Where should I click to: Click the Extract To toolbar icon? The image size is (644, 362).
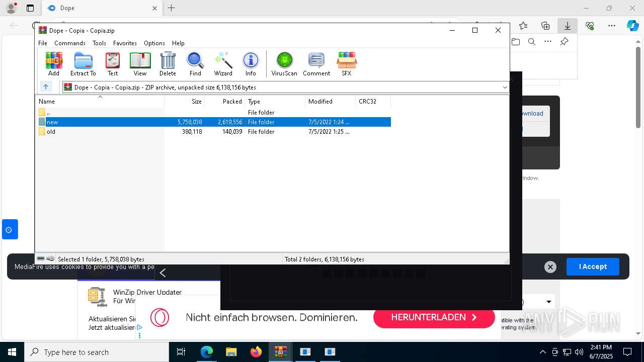83,64
